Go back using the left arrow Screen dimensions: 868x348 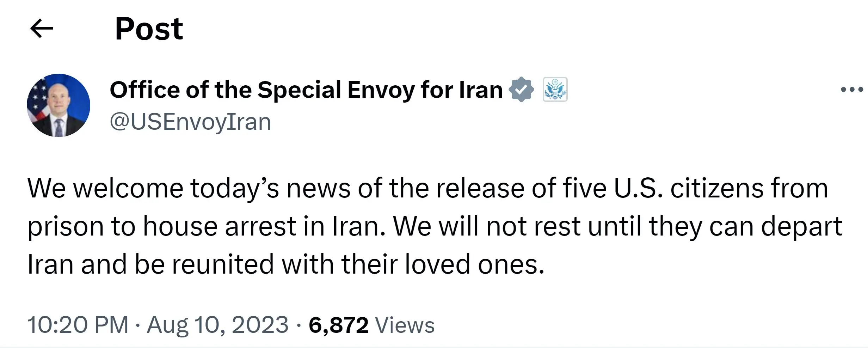[x=42, y=28]
